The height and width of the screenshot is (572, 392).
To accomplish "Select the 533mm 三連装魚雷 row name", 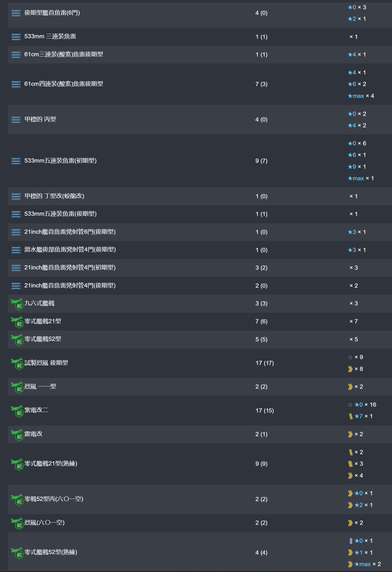I will 50,36.
